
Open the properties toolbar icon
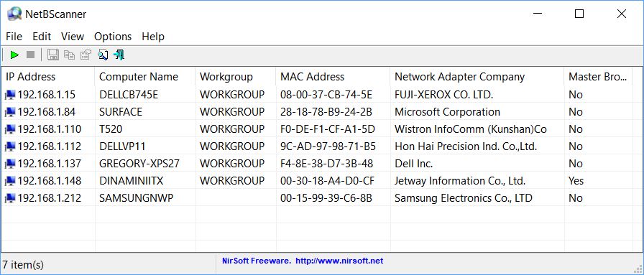[86, 55]
